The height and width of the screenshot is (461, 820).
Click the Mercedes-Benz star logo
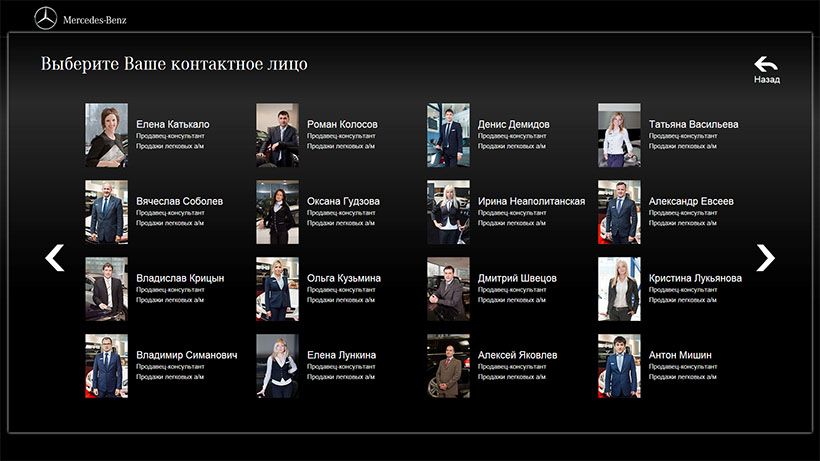tap(46, 18)
